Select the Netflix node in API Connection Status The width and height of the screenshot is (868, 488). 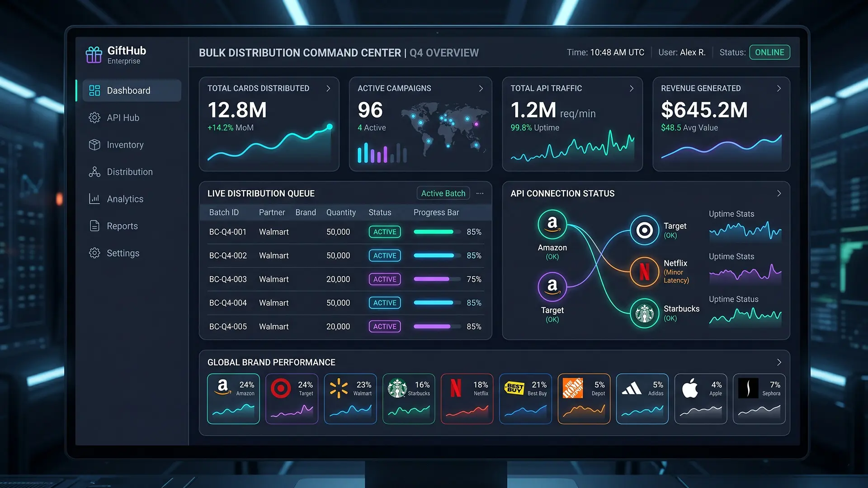tap(645, 272)
